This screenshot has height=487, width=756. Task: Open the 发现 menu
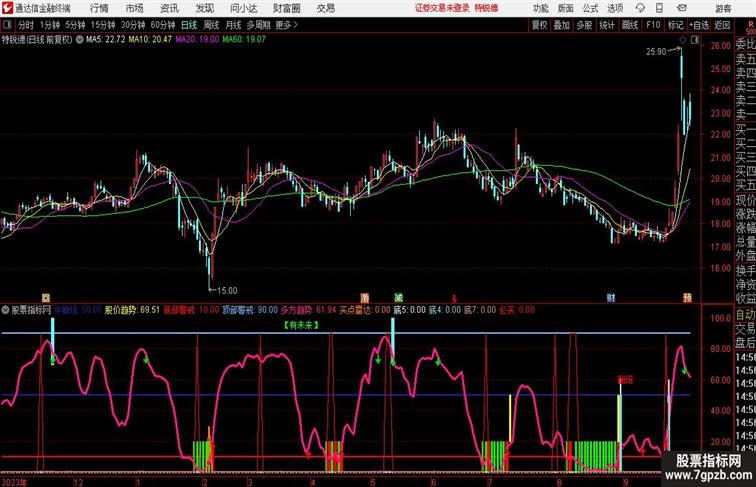pos(204,8)
